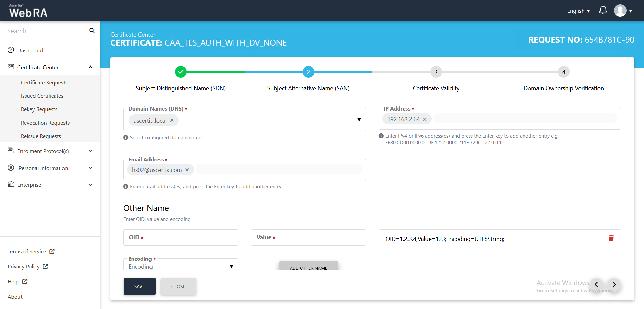Remove the hs02@ascertia.com email chip
Image resolution: width=644 pixels, height=309 pixels.
pos(187,170)
